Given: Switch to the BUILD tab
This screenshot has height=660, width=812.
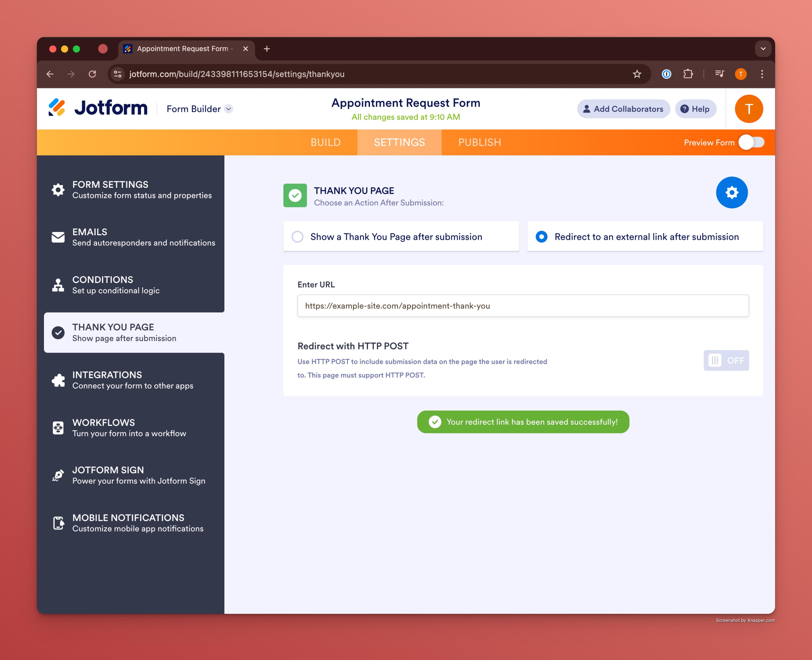Looking at the screenshot, I should tap(326, 142).
